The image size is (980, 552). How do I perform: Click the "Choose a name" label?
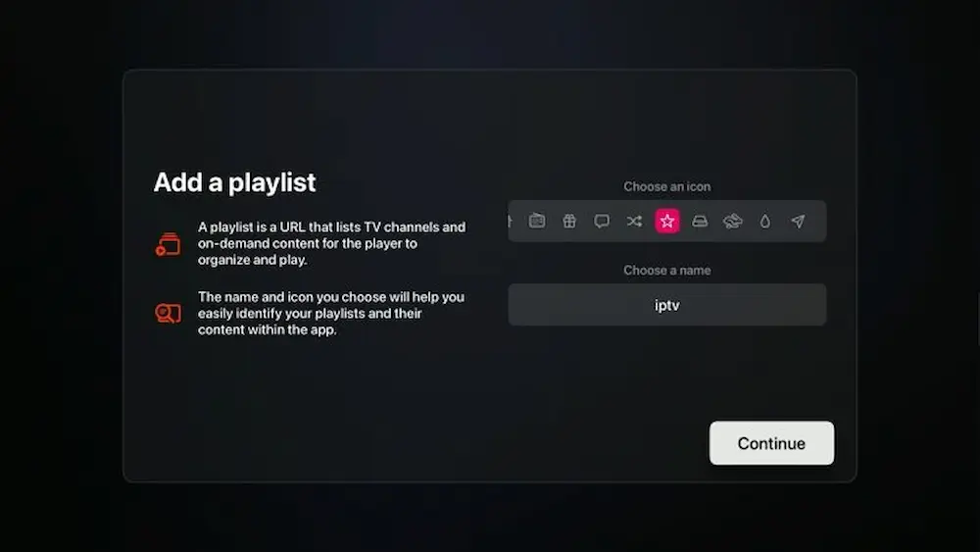(x=666, y=270)
